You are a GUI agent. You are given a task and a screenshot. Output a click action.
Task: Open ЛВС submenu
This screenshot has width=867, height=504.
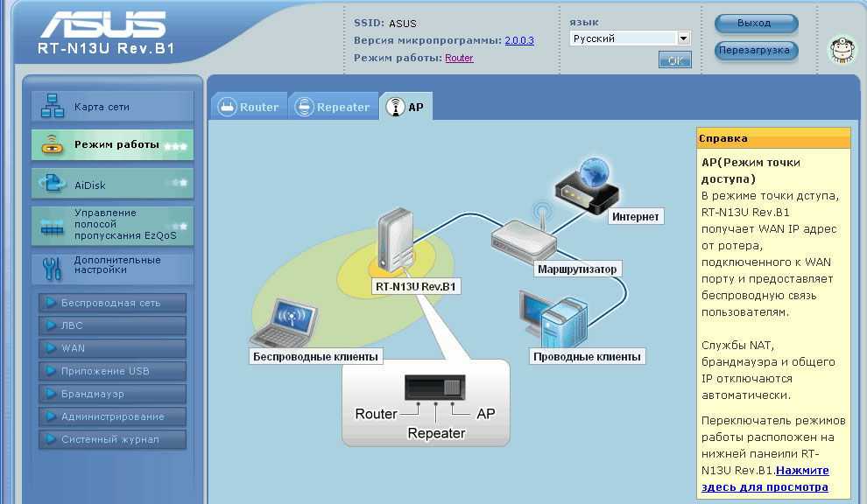point(112,325)
